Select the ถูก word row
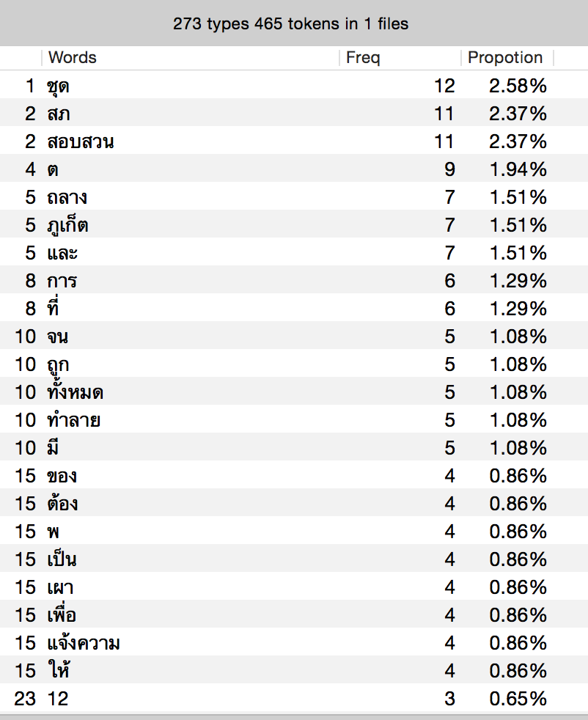This screenshot has width=588, height=720. tap(58, 365)
